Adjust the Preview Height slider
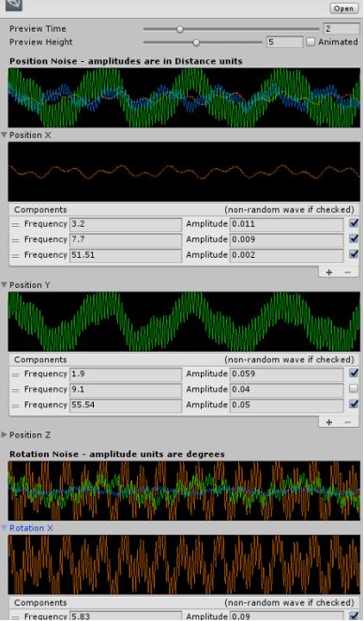364x621 pixels. pyautogui.click(x=203, y=42)
